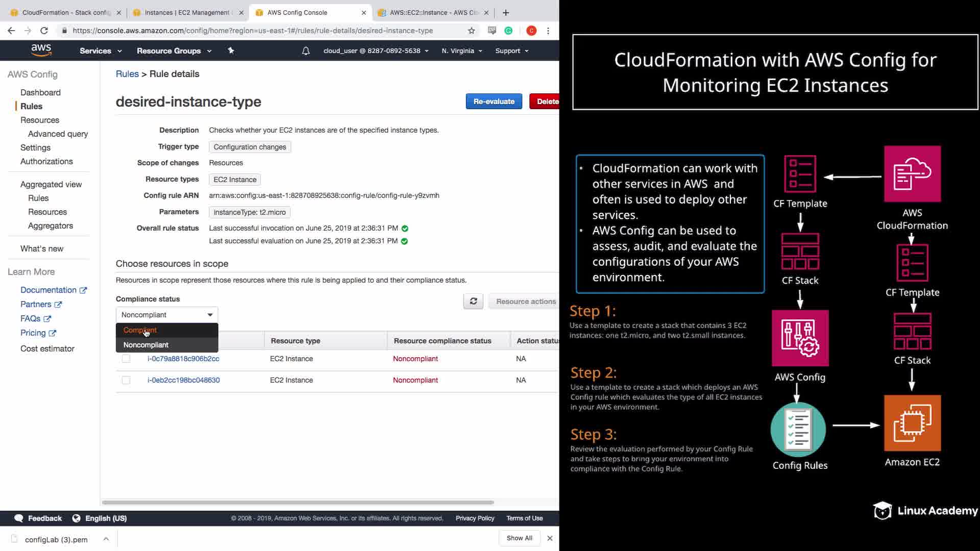This screenshot has height=551, width=980.
Task: Click the Re-evaluate button
Action: coord(494,102)
